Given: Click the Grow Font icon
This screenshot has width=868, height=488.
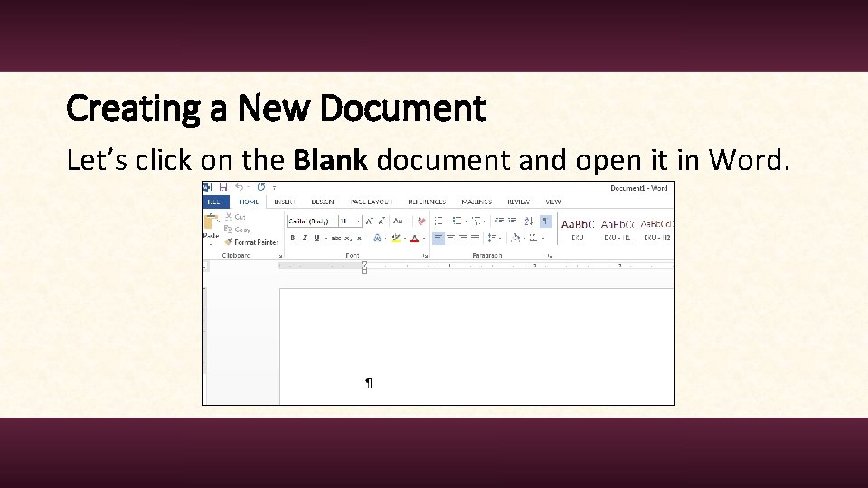Looking at the screenshot, I should 369,221.
